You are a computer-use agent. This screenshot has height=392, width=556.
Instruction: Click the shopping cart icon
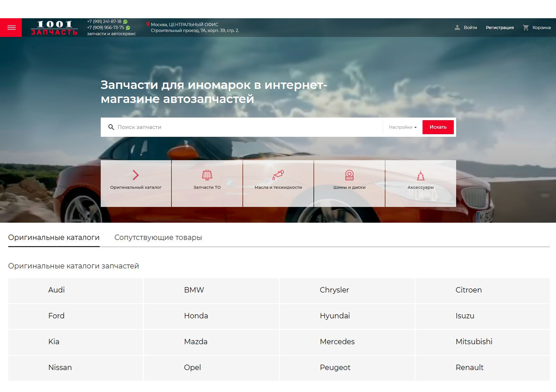525,28
